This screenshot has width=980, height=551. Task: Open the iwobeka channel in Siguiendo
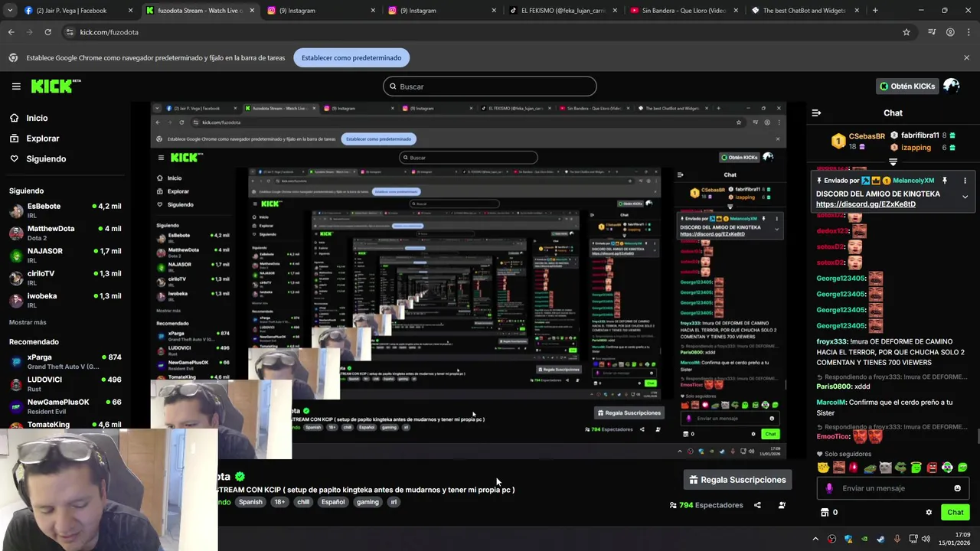65,300
